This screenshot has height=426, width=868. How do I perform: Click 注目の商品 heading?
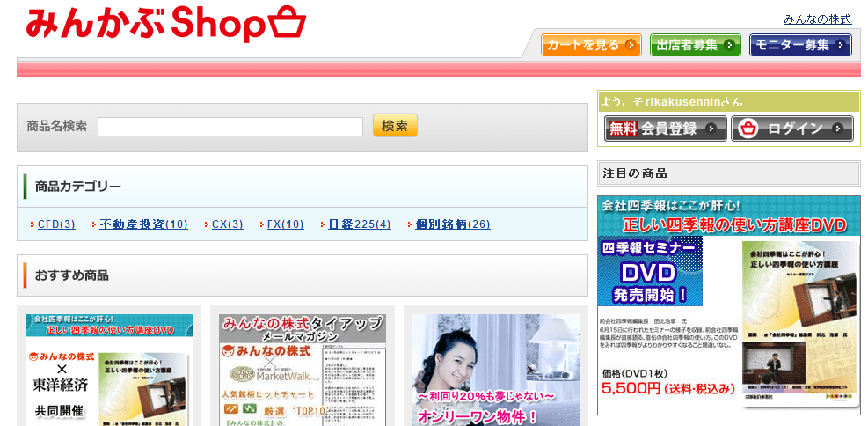coord(635,173)
